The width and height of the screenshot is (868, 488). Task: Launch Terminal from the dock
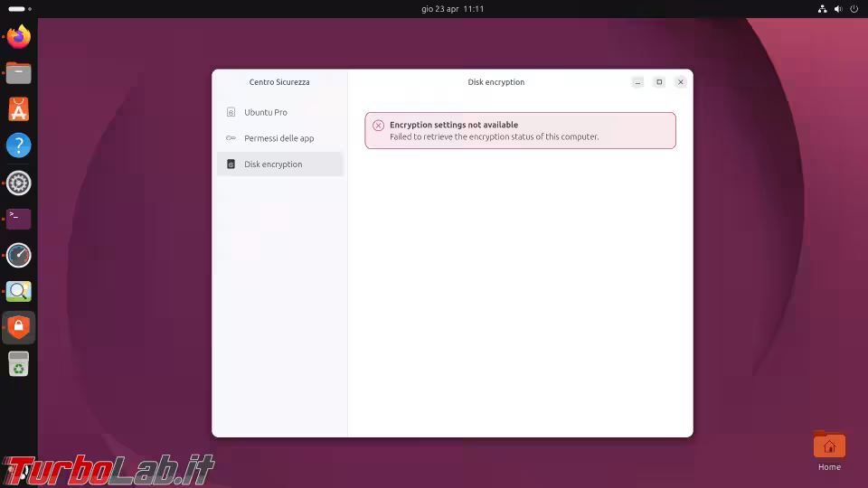pyautogui.click(x=19, y=219)
